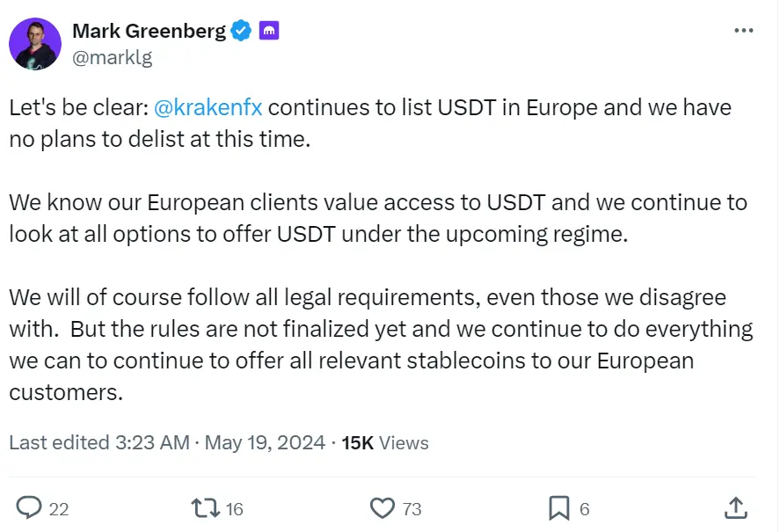Screen dimensions: 780x532
Task: Open sharing options via the share icon
Action: pos(737,508)
